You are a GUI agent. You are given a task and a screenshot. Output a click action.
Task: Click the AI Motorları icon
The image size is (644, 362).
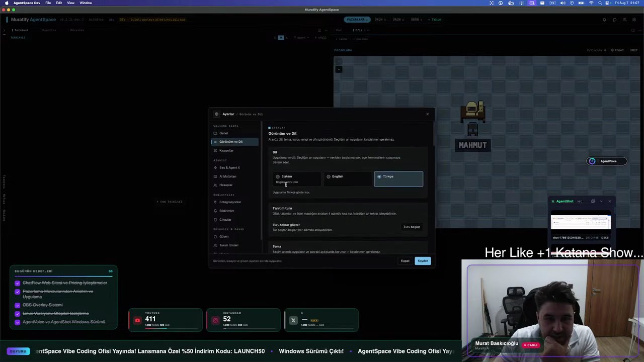(x=215, y=176)
